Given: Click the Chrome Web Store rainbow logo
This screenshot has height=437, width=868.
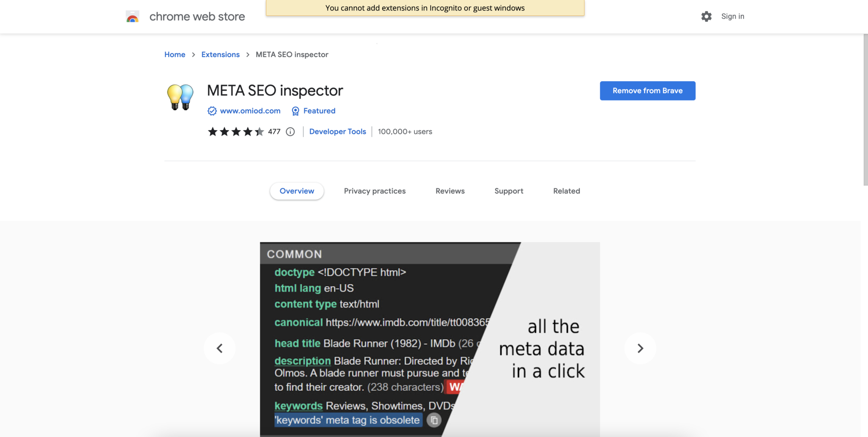Looking at the screenshot, I should [133, 17].
